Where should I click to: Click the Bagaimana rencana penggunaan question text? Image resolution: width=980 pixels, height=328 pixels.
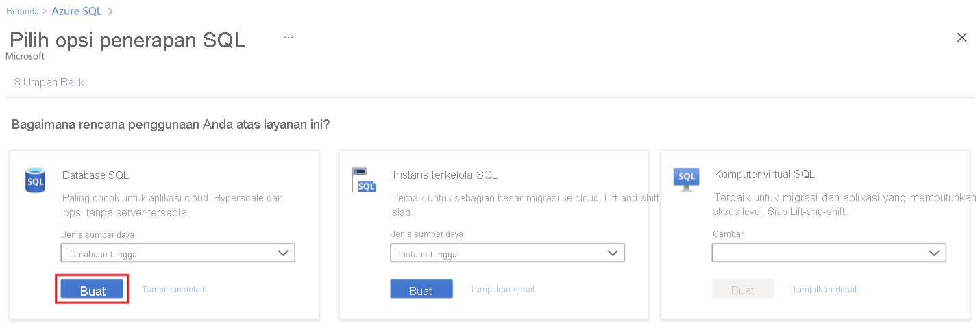click(171, 125)
